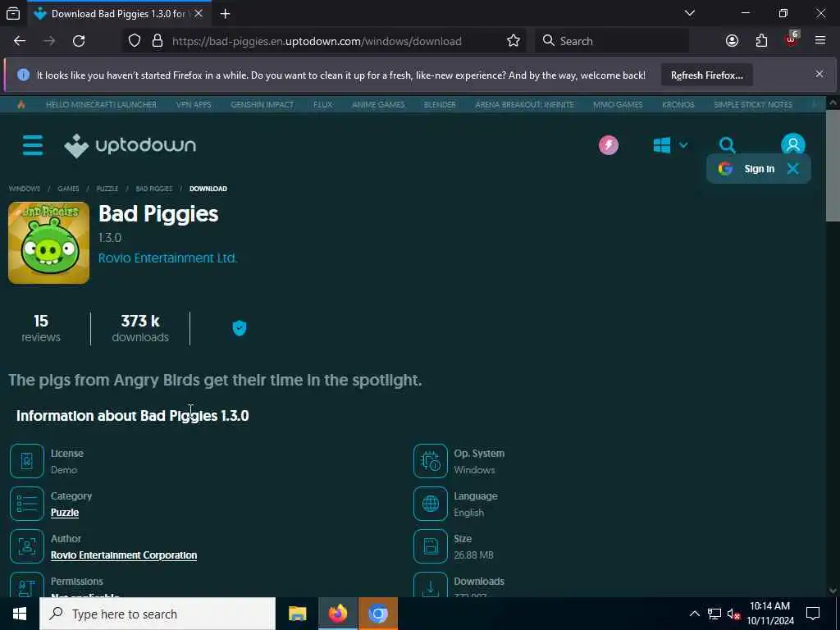Image resolution: width=840 pixels, height=630 pixels.
Task: Open ARENA BREAKOUT: INFINITE top link
Action: pyautogui.click(x=524, y=104)
